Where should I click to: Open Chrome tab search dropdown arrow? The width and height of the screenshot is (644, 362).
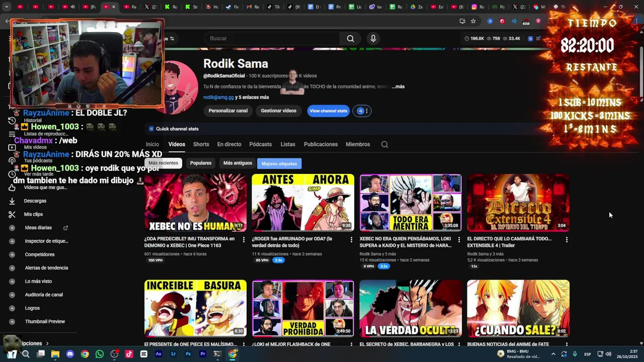(x=7, y=7)
